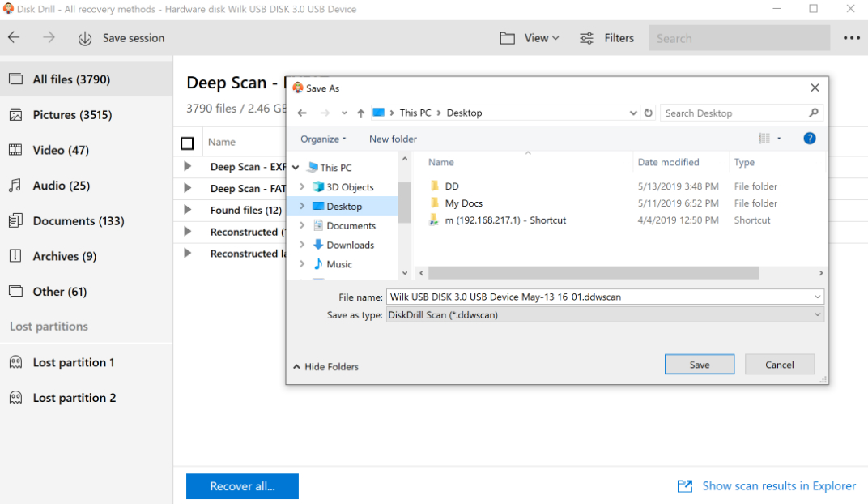This screenshot has height=504, width=868.
Task: Click Save As dialog back arrow
Action: pyautogui.click(x=302, y=113)
